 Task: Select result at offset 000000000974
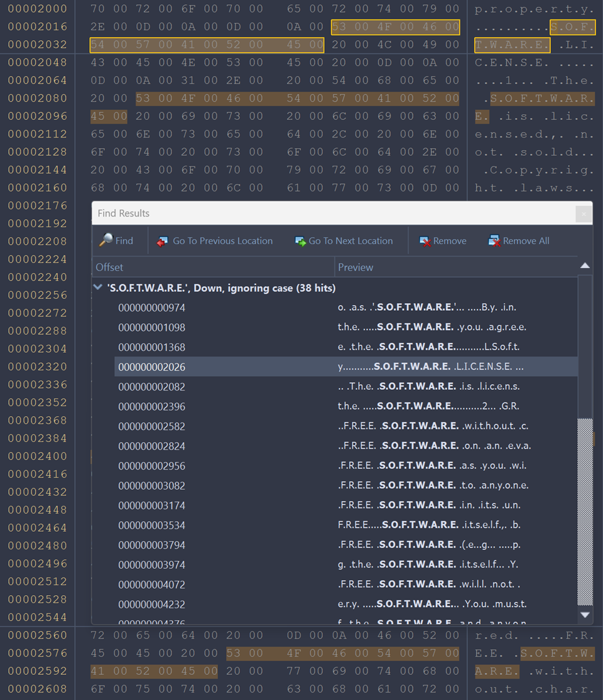151,308
